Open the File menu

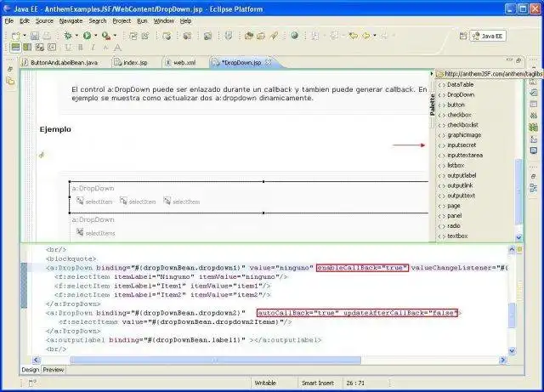9,20
